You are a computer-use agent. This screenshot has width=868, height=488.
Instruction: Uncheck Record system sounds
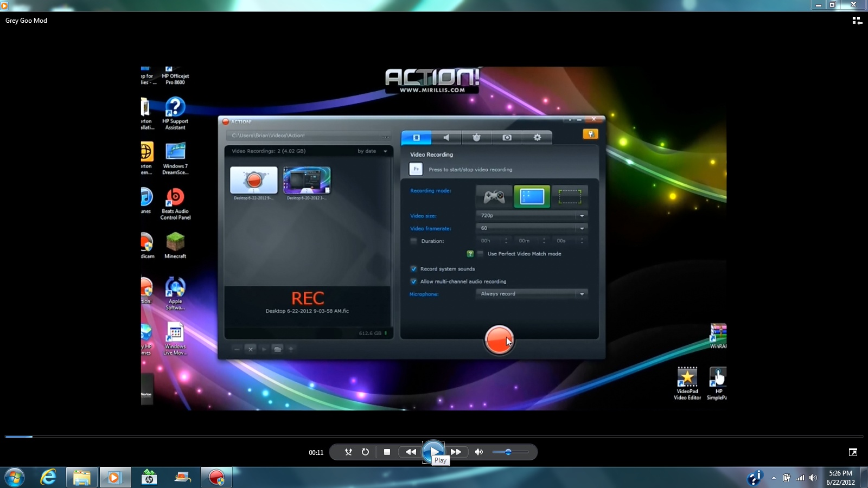[x=413, y=269]
